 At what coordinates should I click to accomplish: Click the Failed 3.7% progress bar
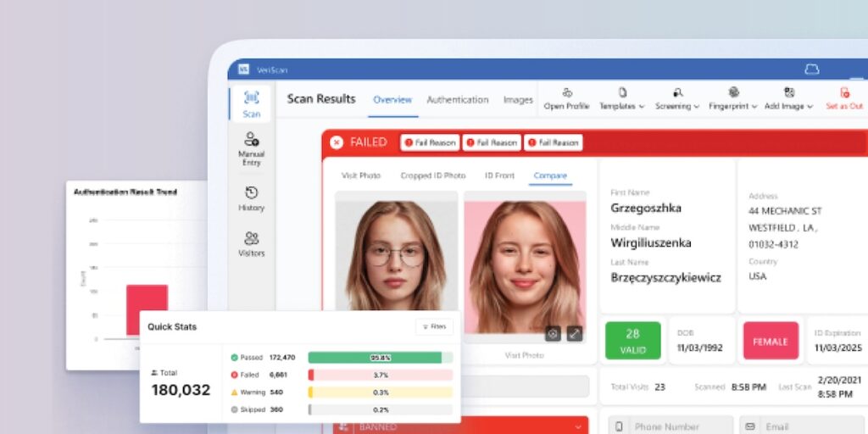(x=381, y=375)
